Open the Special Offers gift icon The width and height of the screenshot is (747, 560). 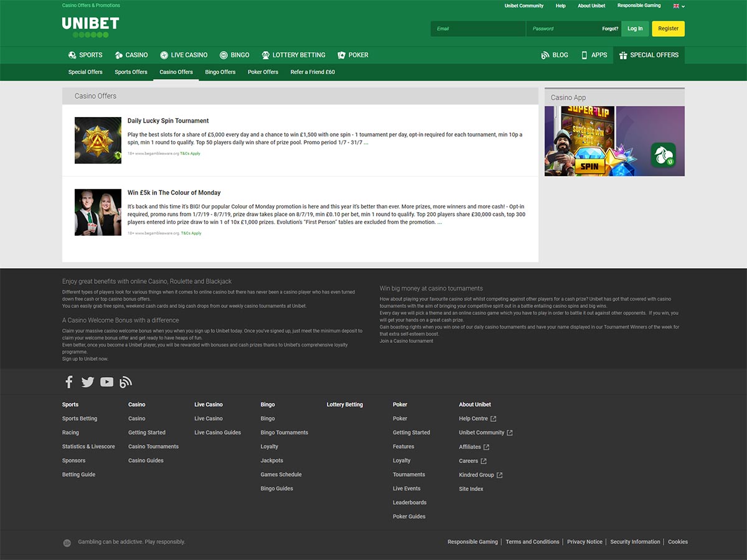click(623, 55)
